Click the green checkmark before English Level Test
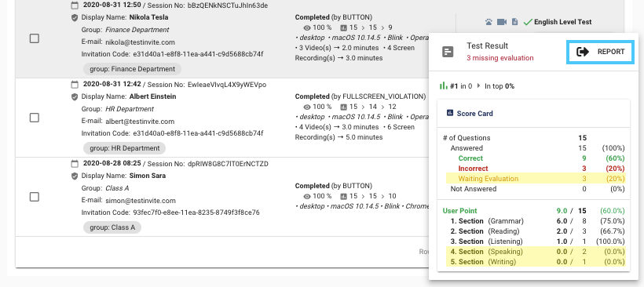The image size is (644, 287). pos(528,22)
